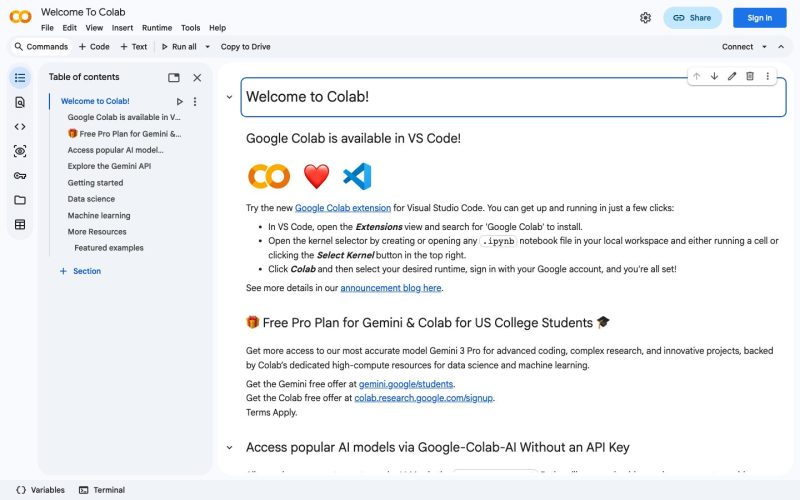Open the Data explorer eye icon
The image size is (800, 500).
(x=20, y=151)
